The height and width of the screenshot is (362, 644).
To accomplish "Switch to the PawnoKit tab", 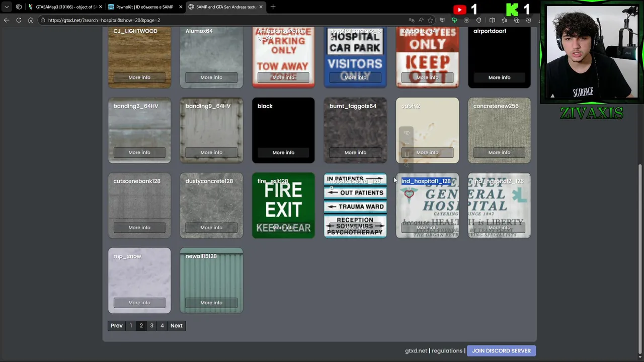I will [145, 7].
